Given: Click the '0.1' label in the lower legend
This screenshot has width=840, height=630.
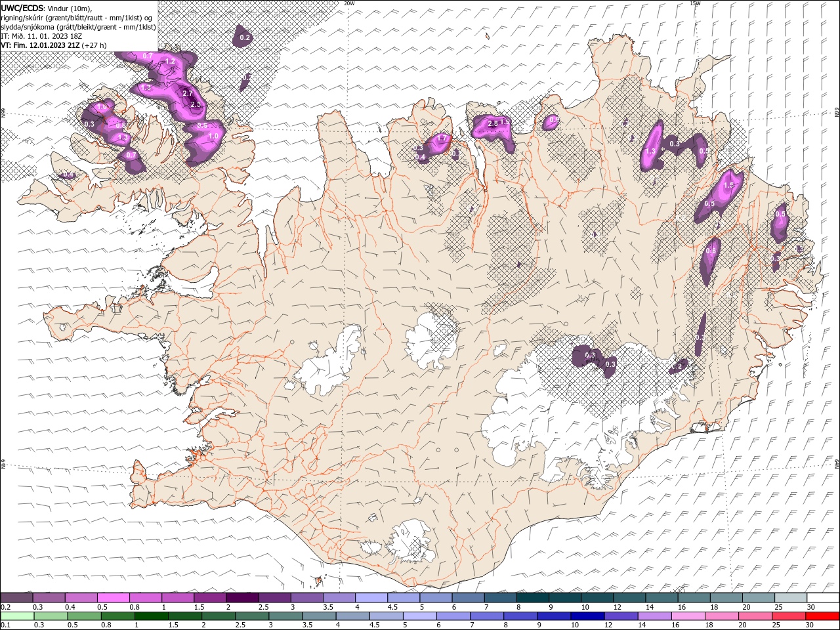Looking at the screenshot, I should 5,625.
